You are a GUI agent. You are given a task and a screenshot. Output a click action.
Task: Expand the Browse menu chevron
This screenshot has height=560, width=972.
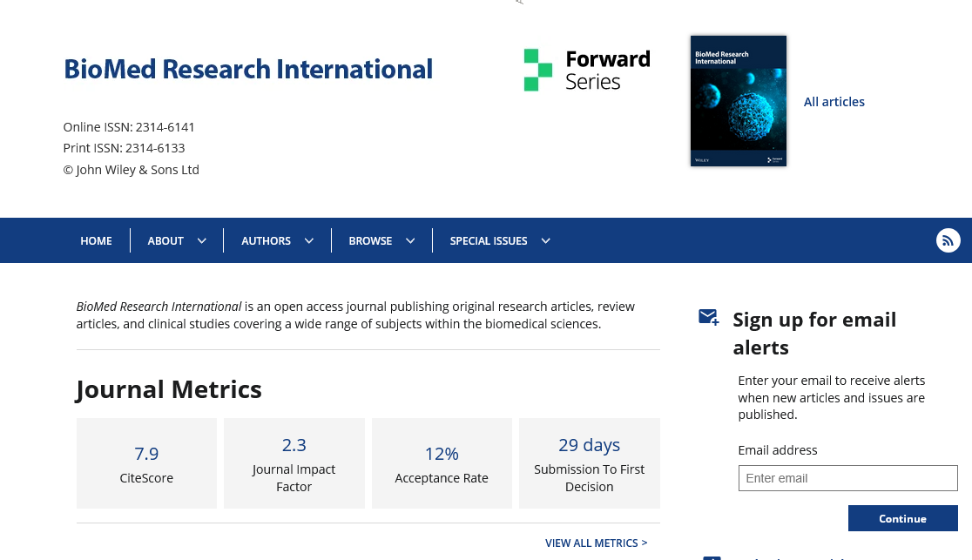point(410,241)
